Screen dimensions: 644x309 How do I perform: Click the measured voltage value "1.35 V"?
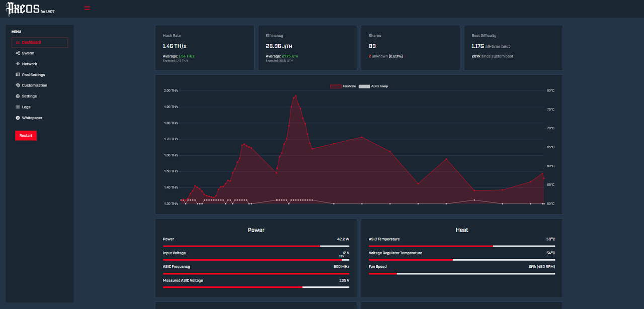344,280
